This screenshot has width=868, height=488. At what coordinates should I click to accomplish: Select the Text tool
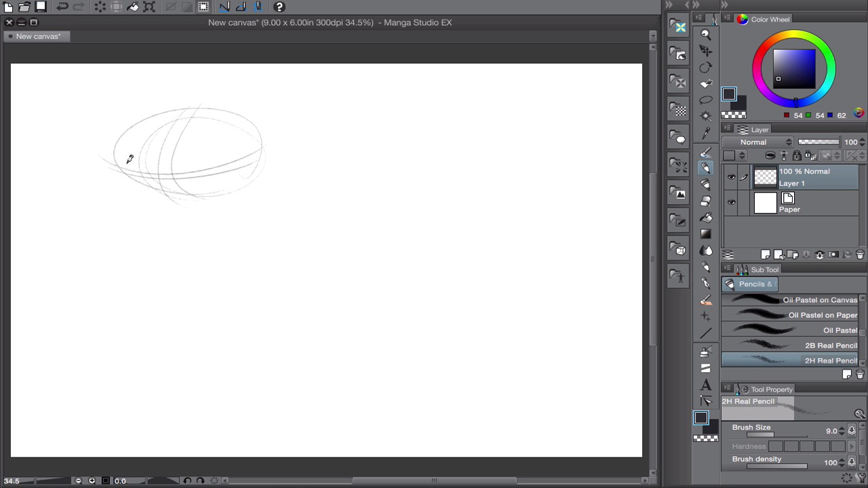tap(706, 384)
